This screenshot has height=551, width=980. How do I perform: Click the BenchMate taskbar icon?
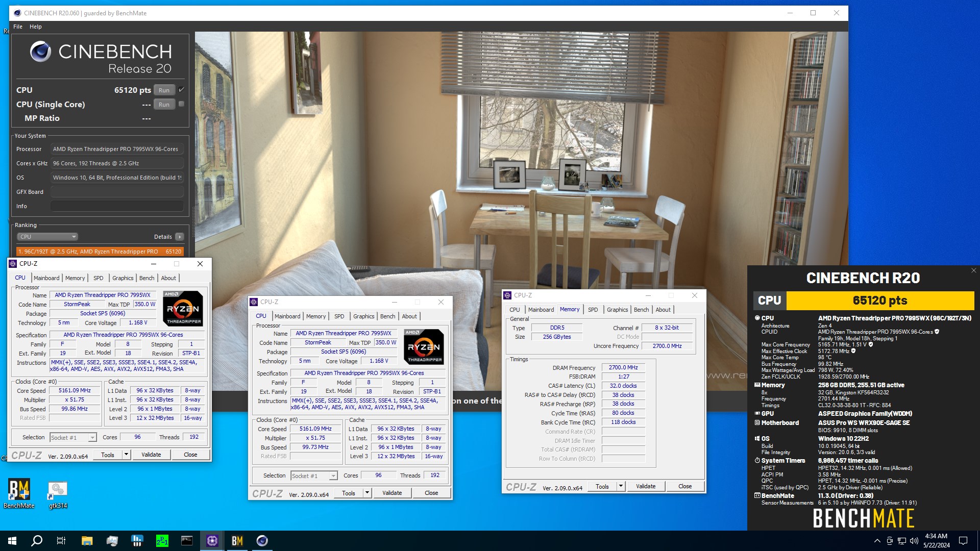pyautogui.click(x=237, y=541)
